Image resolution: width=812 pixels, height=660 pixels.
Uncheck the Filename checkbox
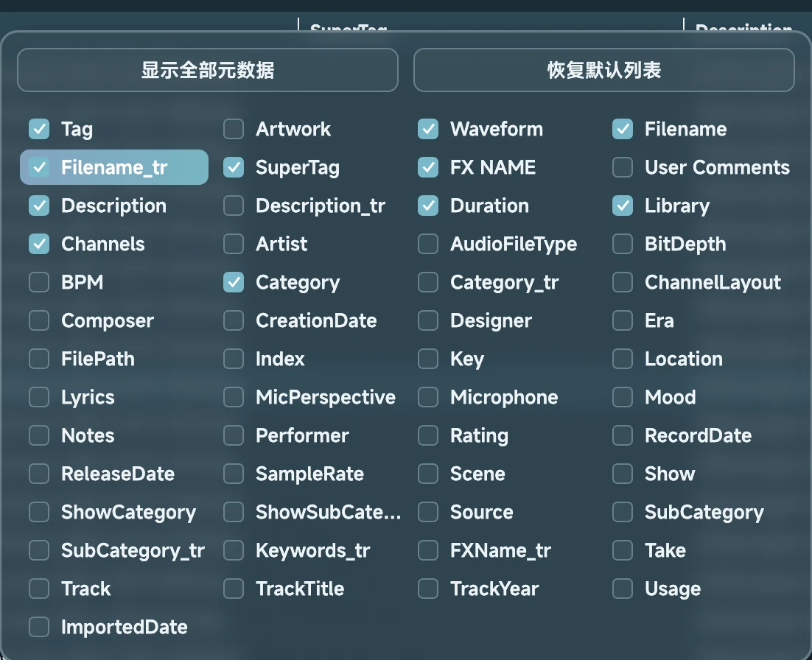tap(623, 129)
